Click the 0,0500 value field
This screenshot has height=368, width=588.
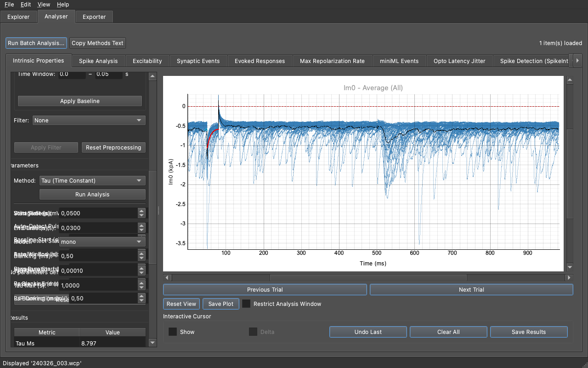(x=98, y=213)
